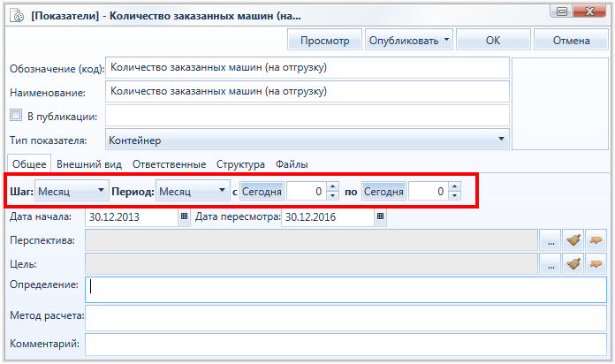Open the Ответственные tab

pos(169,164)
